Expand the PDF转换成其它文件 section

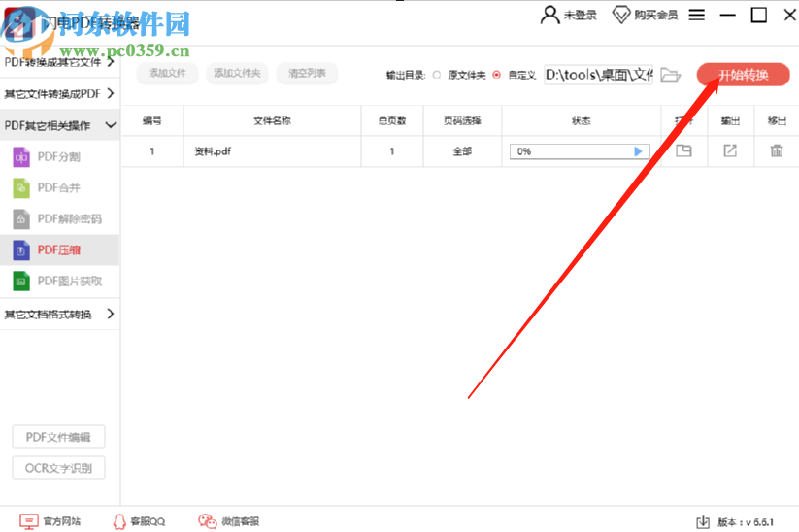click(x=59, y=63)
